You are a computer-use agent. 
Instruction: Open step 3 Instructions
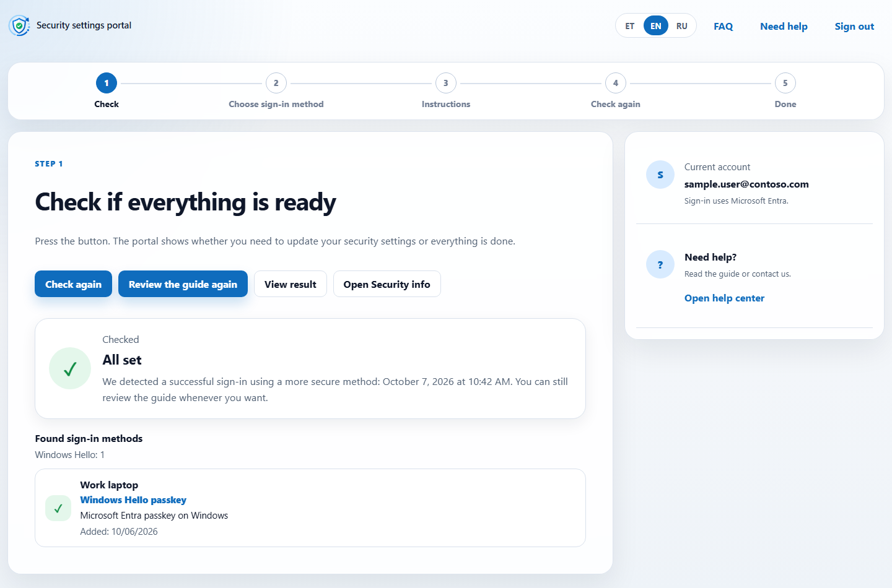pyautogui.click(x=446, y=91)
